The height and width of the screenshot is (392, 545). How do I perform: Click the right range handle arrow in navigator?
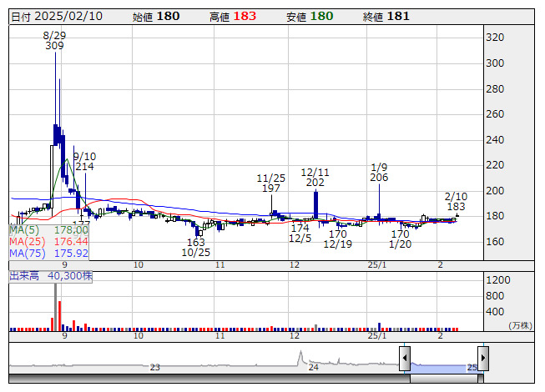click(x=482, y=359)
